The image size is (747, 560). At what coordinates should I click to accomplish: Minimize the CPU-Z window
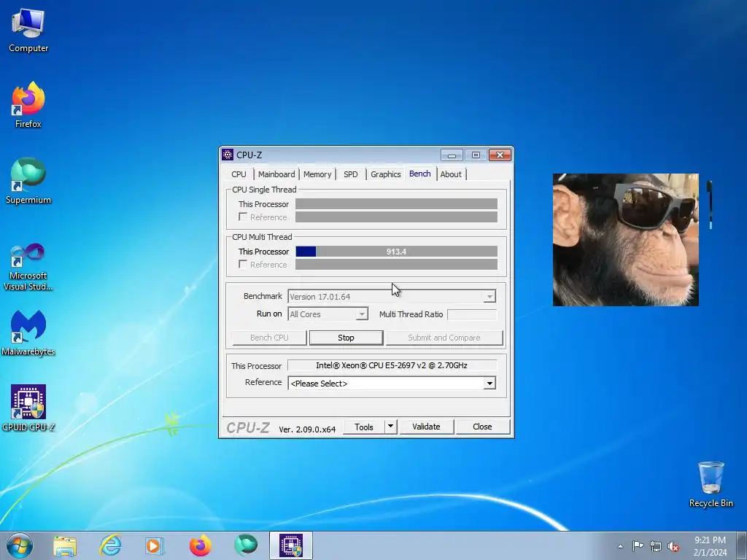click(452, 155)
